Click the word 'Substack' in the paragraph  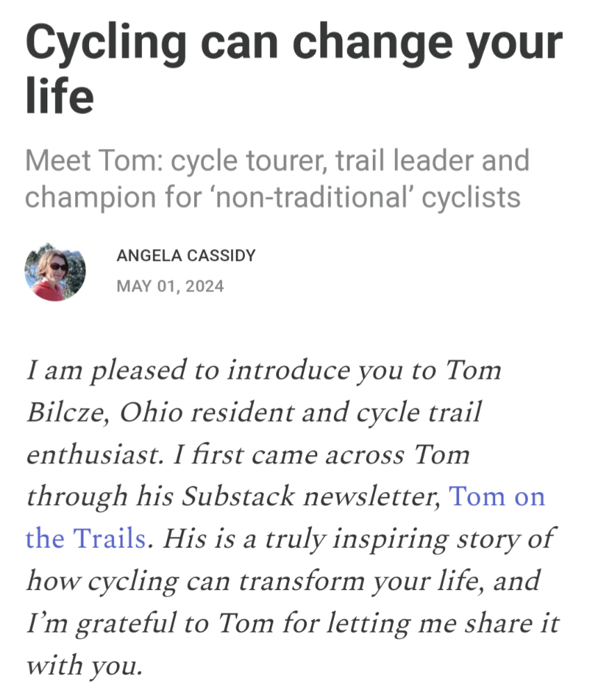pos(239,496)
